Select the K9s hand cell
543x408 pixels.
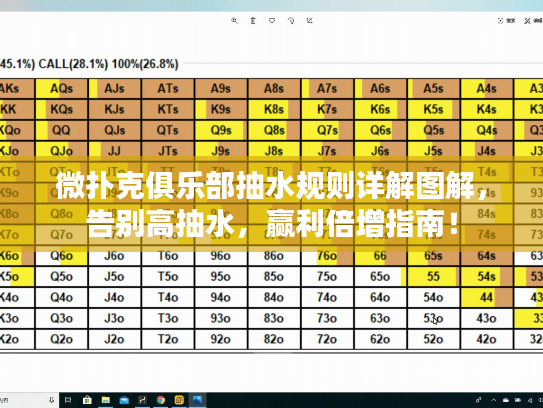click(221, 109)
